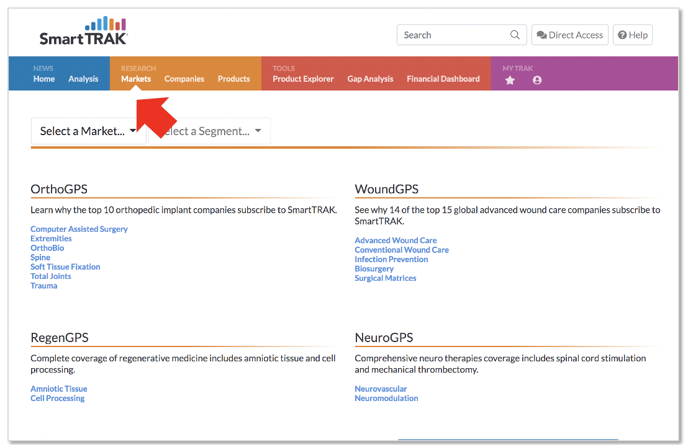Click the SmartTRAK logo
Image resolution: width=688 pixels, height=445 pixels.
coord(83,31)
